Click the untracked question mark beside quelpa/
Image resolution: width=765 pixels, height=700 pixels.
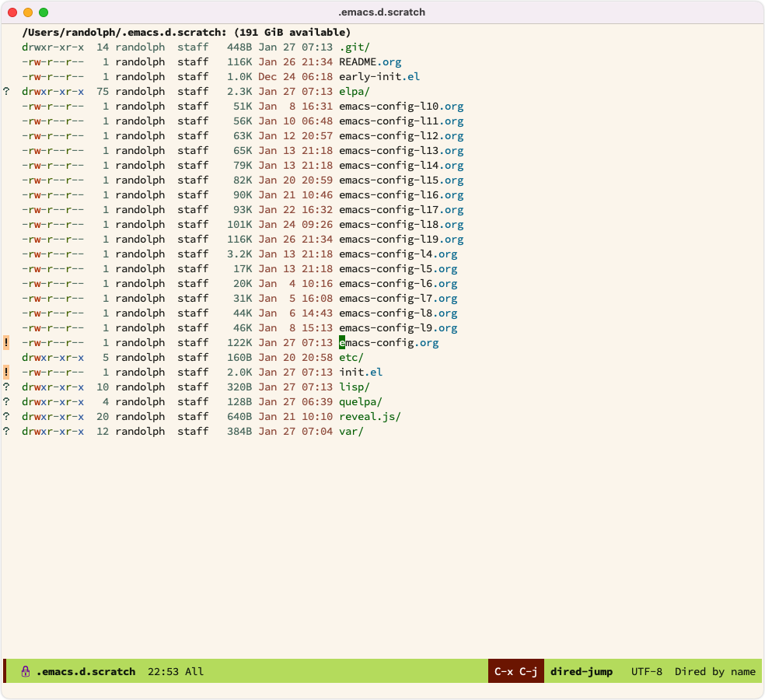tap(6, 402)
